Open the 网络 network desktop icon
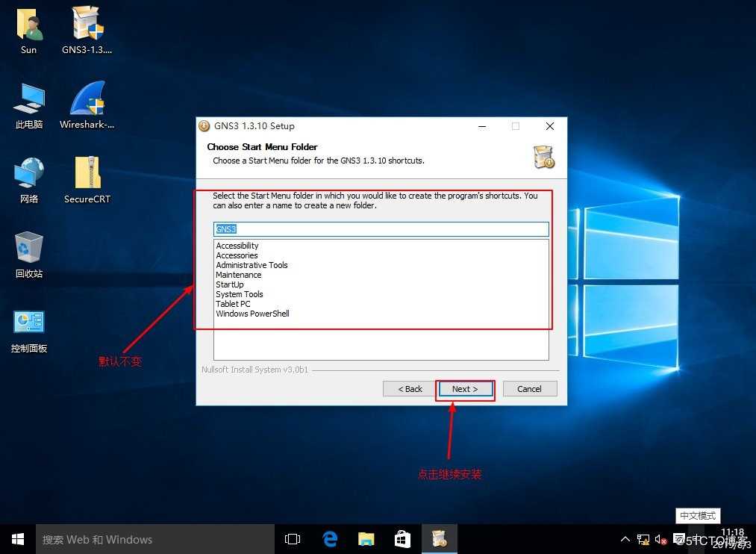Viewport: 756px width, 554px height. 29,181
